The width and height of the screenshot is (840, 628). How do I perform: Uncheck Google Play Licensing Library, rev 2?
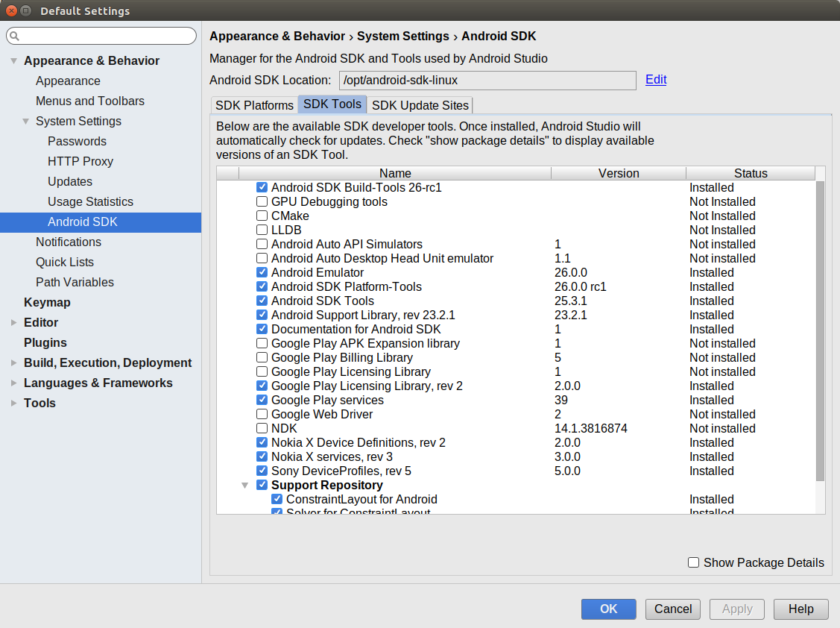pyautogui.click(x=262, y=386)
